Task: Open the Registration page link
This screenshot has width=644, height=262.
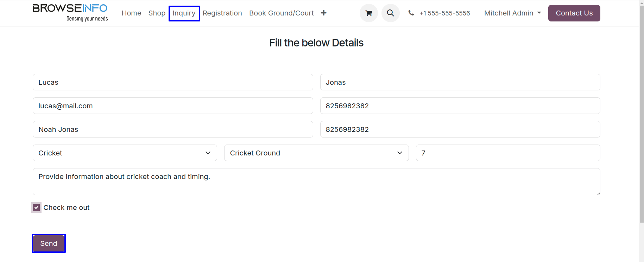Action: 222,13
